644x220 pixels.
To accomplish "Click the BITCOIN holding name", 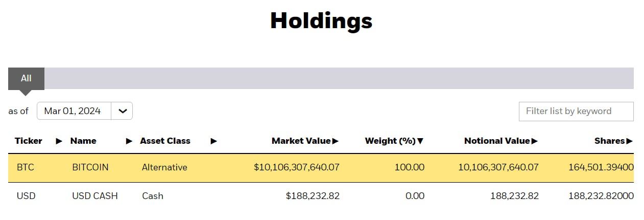I will pyautogui.click(x=90, y=167).
